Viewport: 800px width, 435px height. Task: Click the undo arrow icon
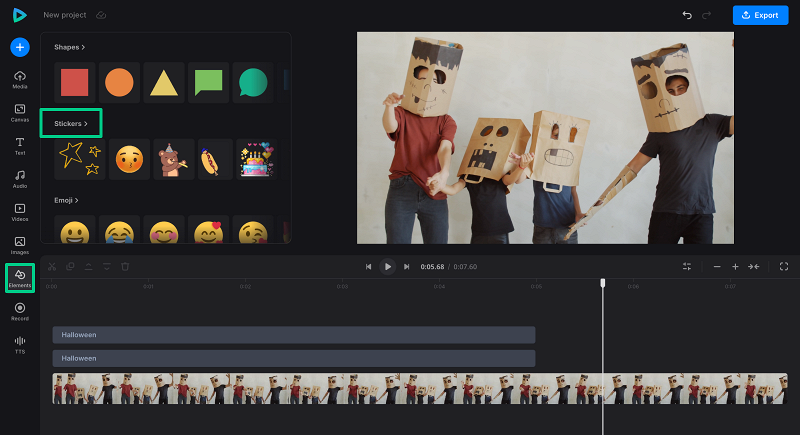pyautogui.click(x=687, y=15)
